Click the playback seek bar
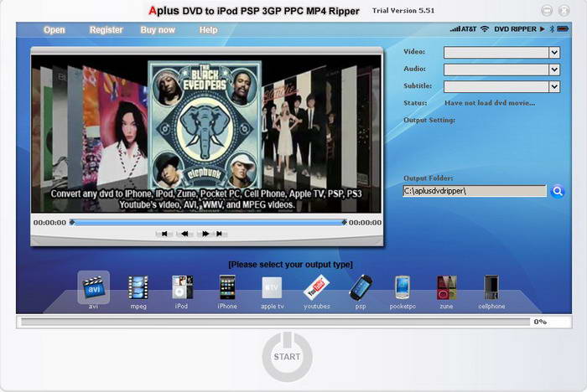587x392 pixels. point(208,223)
